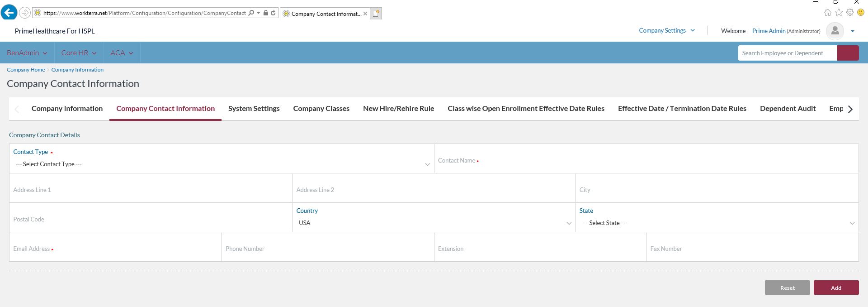The width and height of the screenshot is (868, 307).
Task: Expand the Select State dropdown
Action: pyautogui.click(x=717, y=223)
